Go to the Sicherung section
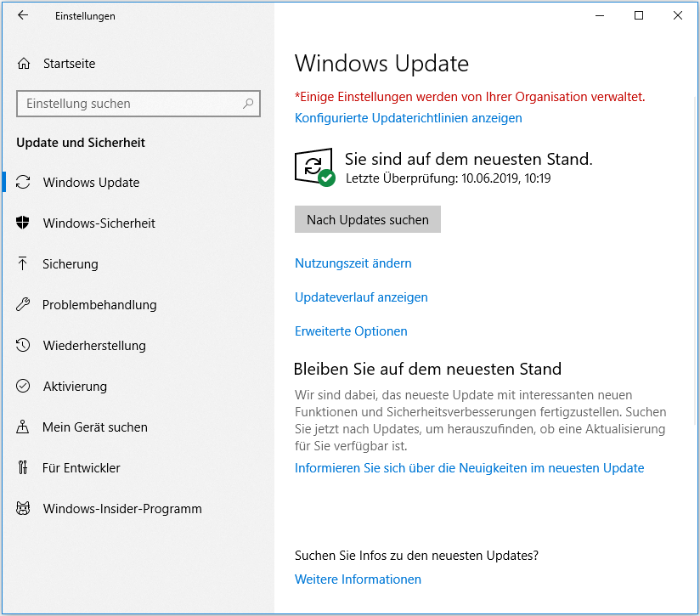 click(71, 263)
